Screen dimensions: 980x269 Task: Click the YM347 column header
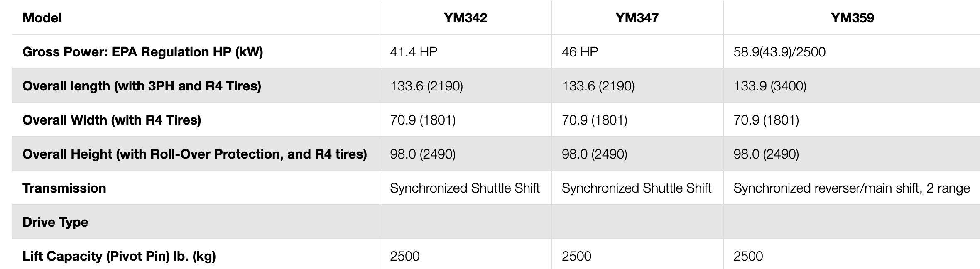tap(637, 18)
